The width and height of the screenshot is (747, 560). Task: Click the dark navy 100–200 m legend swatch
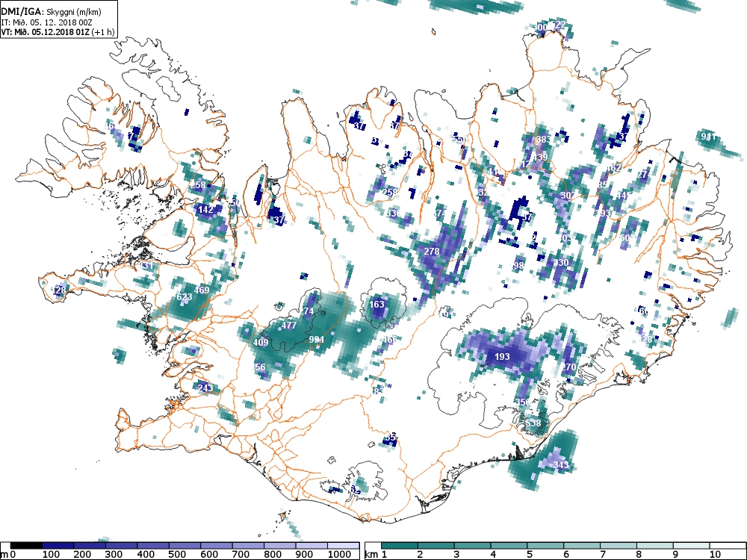[x=58, y=546]
